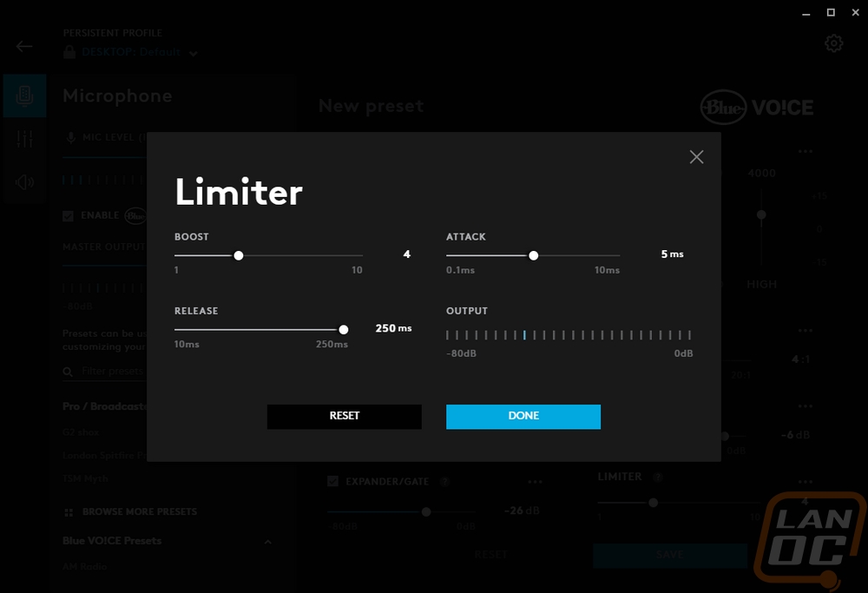Go back using the left arrow icon
This screenshot has width=868, height=593.
[x=24, y=47]
